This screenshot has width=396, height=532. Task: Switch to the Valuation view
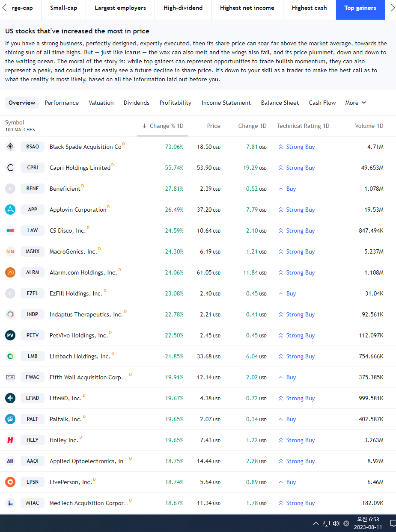[101, 103]
